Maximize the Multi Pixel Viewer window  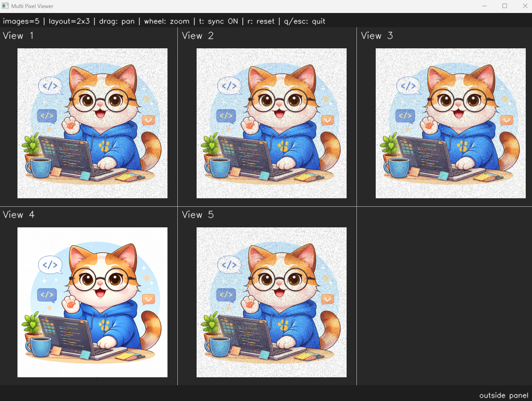(x=505, y=6)
